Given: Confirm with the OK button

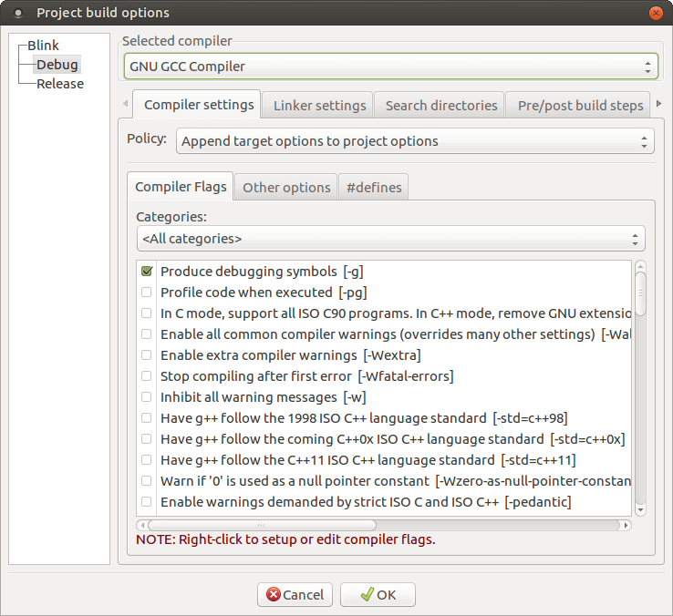Looking at the screenshot, I should (x=378, y=594).
